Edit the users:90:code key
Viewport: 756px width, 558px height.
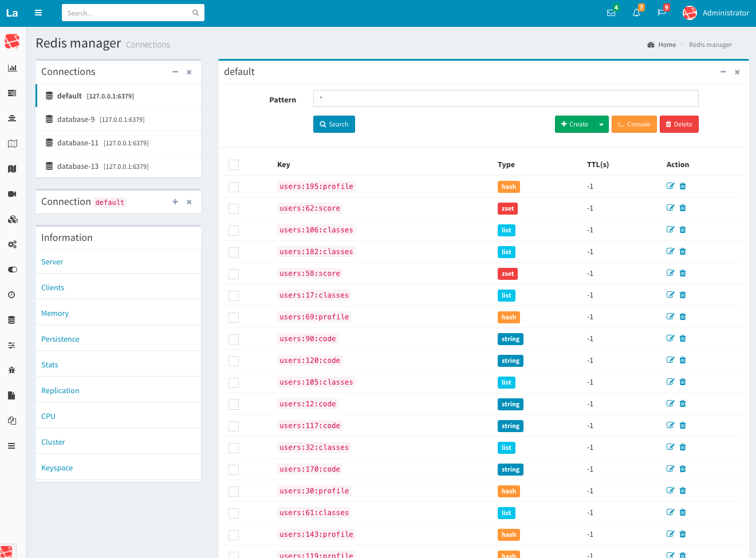[670, 338]
